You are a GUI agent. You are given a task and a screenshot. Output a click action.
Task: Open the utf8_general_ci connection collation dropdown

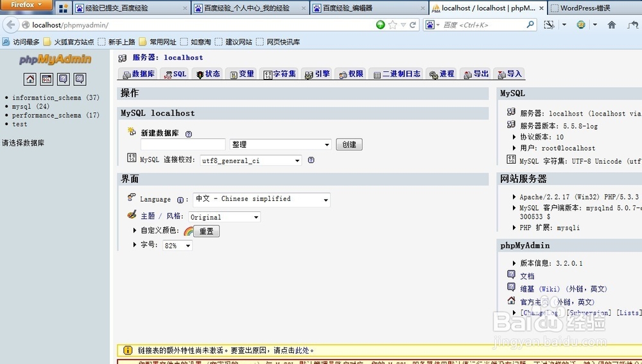pos(250,160)
